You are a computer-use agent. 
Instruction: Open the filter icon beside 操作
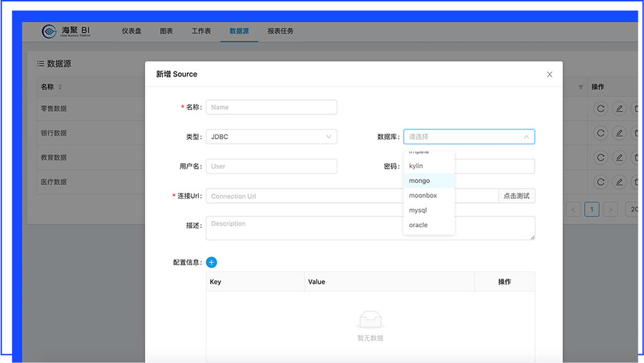581,87
